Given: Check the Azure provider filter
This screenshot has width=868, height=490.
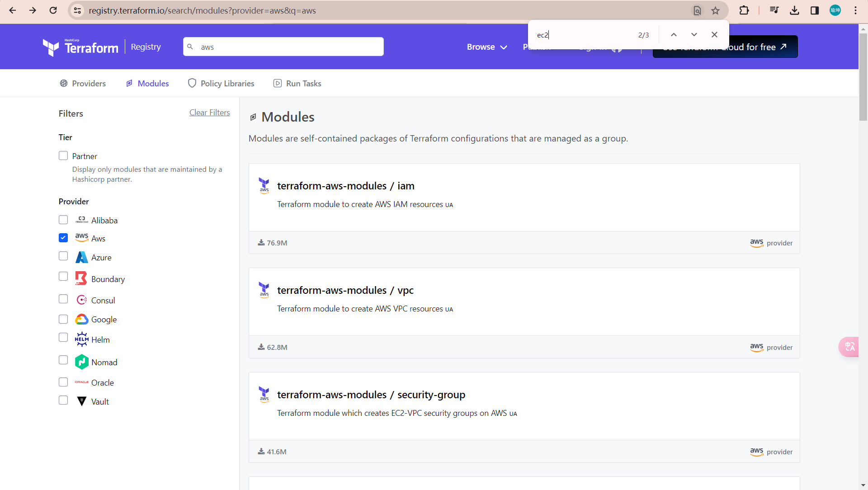Looking at the screenshot, I should coord(63,256).
